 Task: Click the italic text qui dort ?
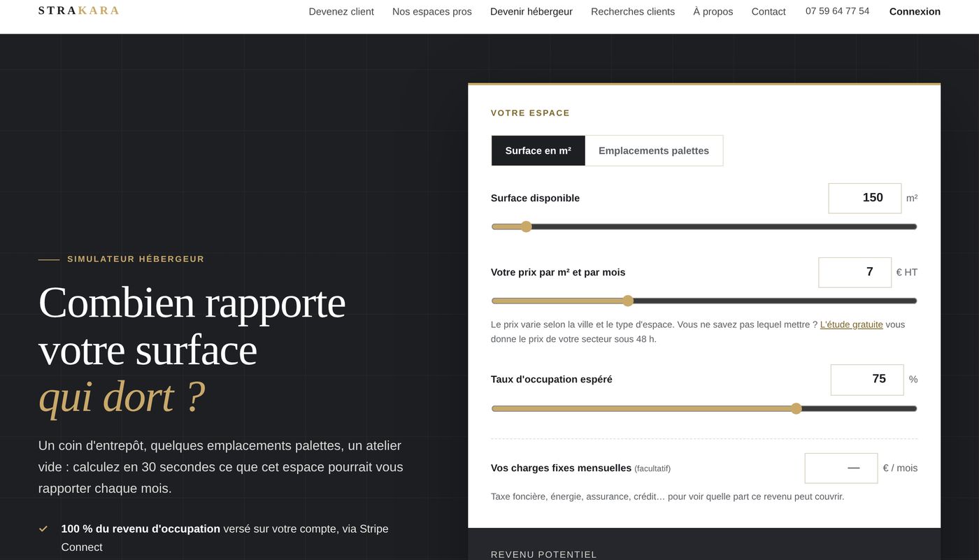(122, 397)
